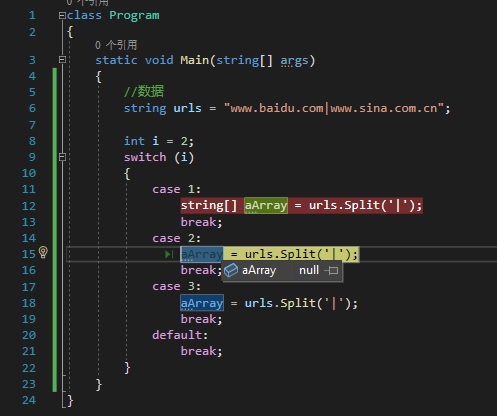Screen dimensions: 497x416
Task: Pin the aArray data tip
Action: (x=331, y=270)
